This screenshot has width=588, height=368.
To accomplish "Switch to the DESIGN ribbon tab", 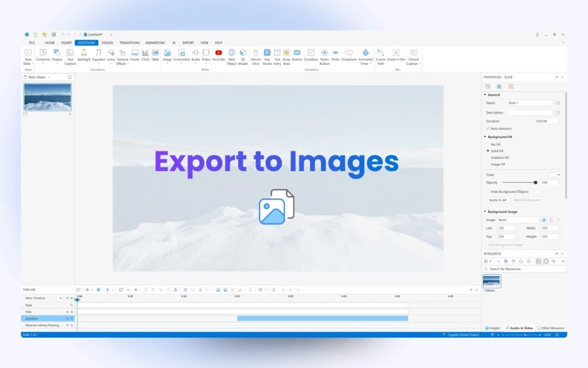I will [107, 43].
